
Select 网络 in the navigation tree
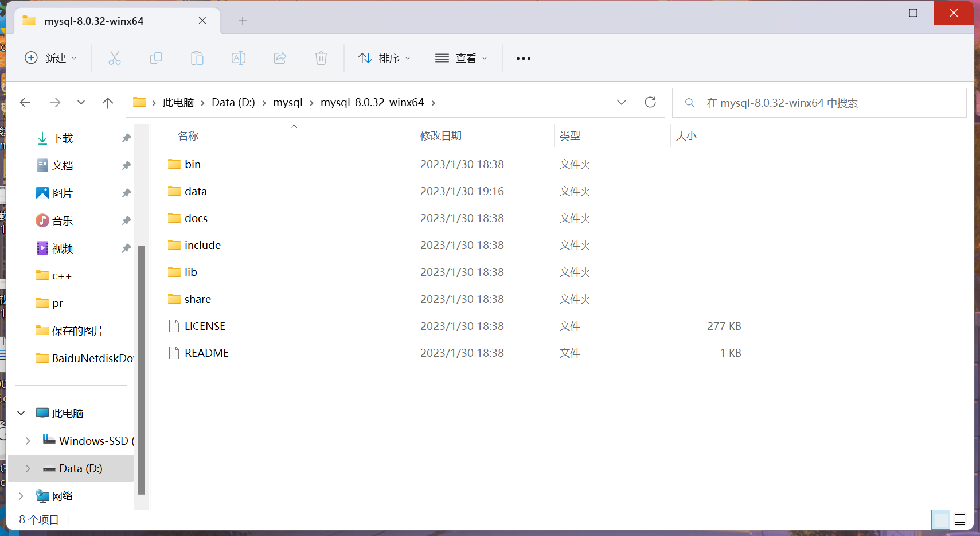tap(71, 496)
